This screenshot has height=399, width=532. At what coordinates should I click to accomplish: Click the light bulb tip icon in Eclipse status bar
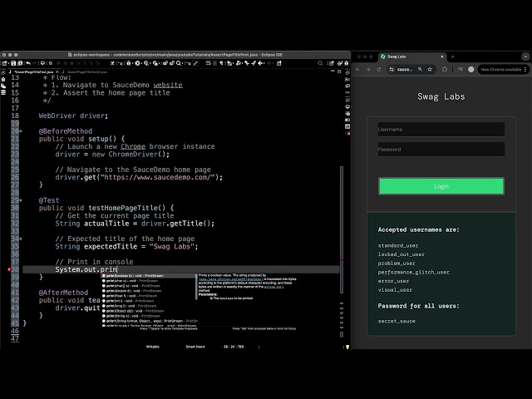click(x=347, y=347)
